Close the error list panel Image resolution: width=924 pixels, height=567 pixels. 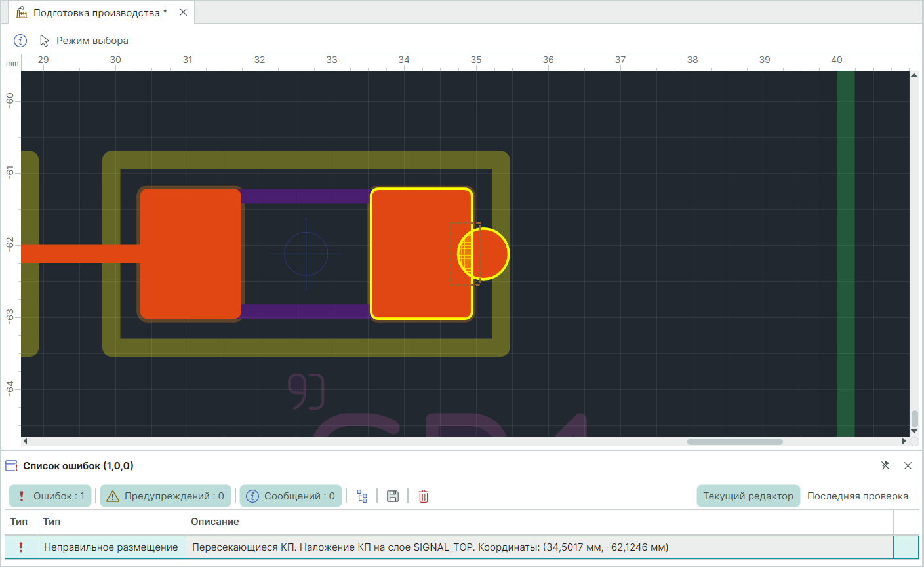908,466
